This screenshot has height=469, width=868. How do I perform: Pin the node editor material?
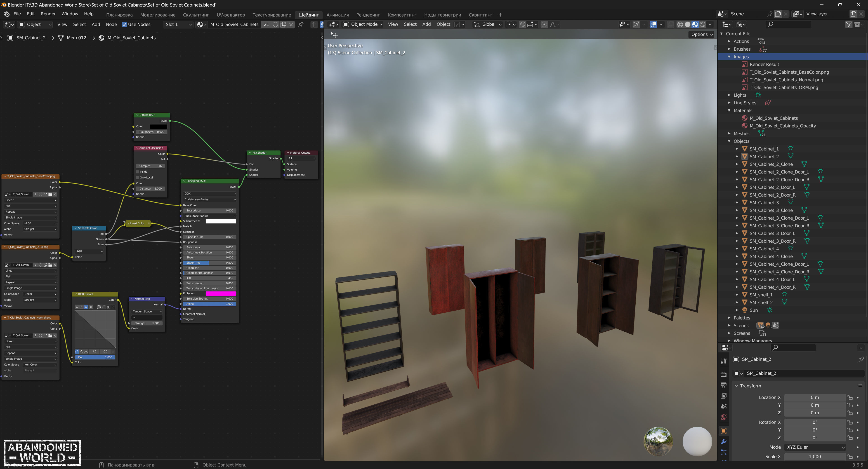(x=301, y=24)
